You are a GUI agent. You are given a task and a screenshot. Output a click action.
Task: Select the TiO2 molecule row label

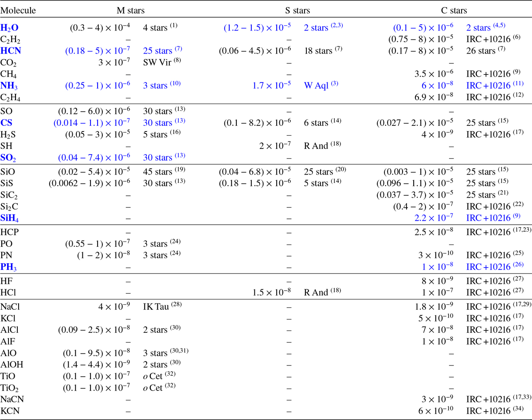pyautogui.click(x=9, y=387)
